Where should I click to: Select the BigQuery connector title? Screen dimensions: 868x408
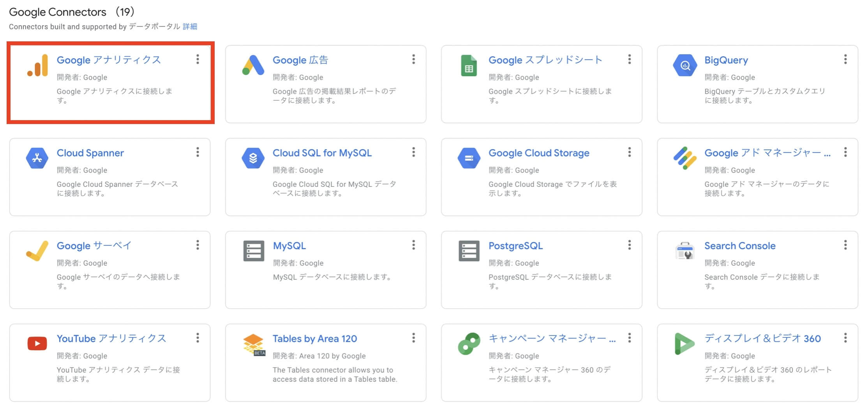click(726, 60)
